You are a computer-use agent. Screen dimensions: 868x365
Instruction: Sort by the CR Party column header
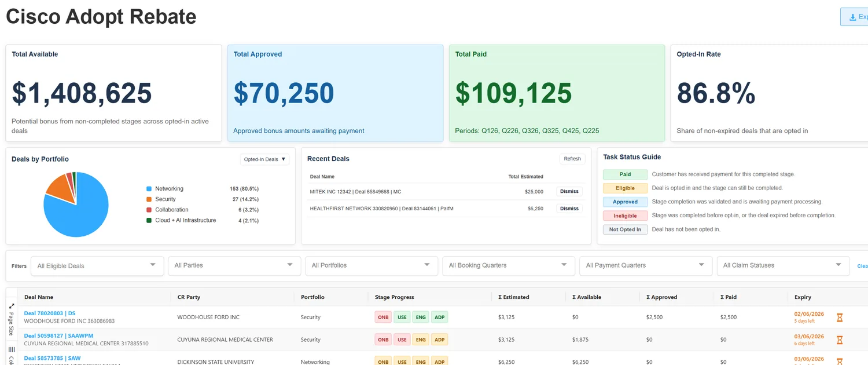pos(189,297)
